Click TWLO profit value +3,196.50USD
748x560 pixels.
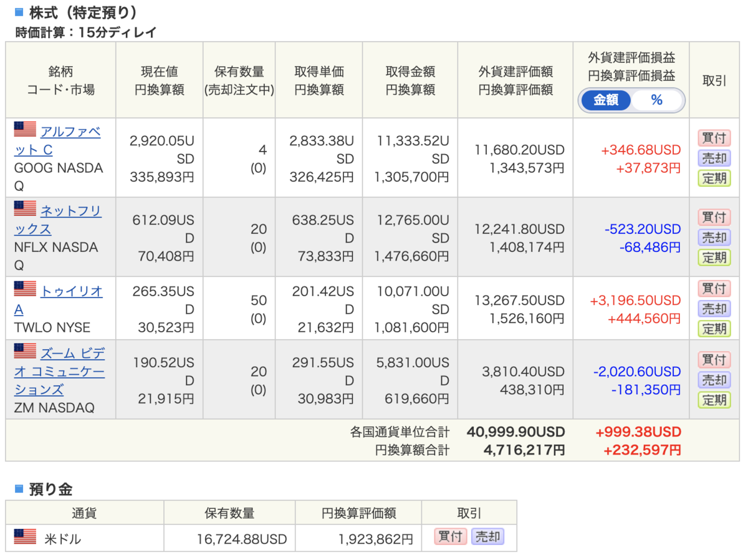pyautogui.click(x=635, y=301)
